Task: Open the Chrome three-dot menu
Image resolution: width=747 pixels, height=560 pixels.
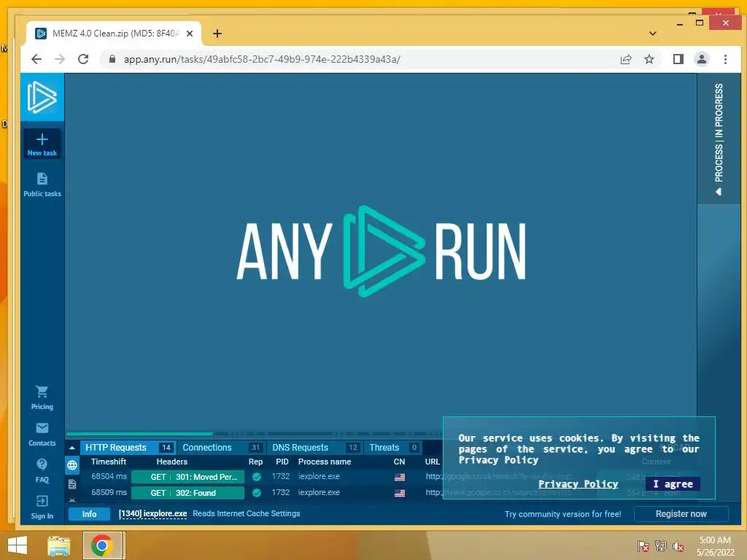Action: pos(725,59)
